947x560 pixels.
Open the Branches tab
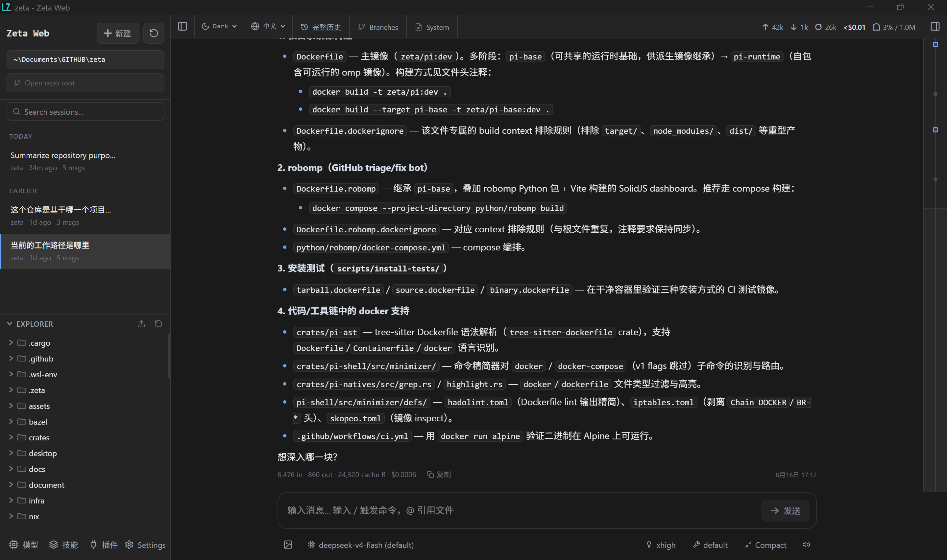[378, 27]
